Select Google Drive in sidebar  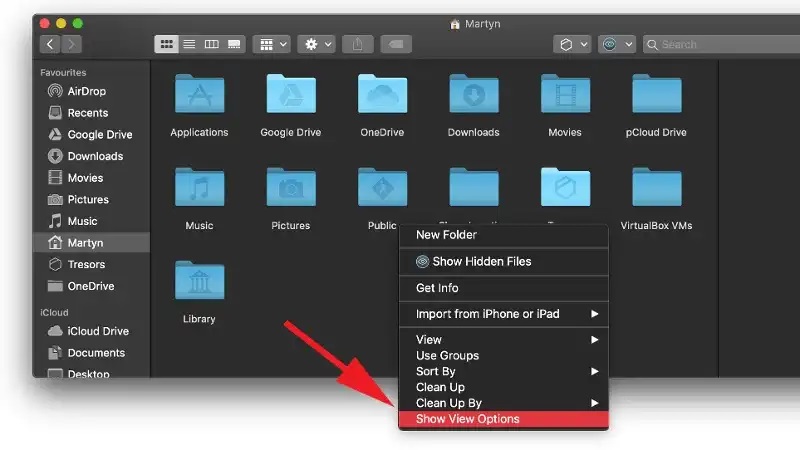[99, 135]
